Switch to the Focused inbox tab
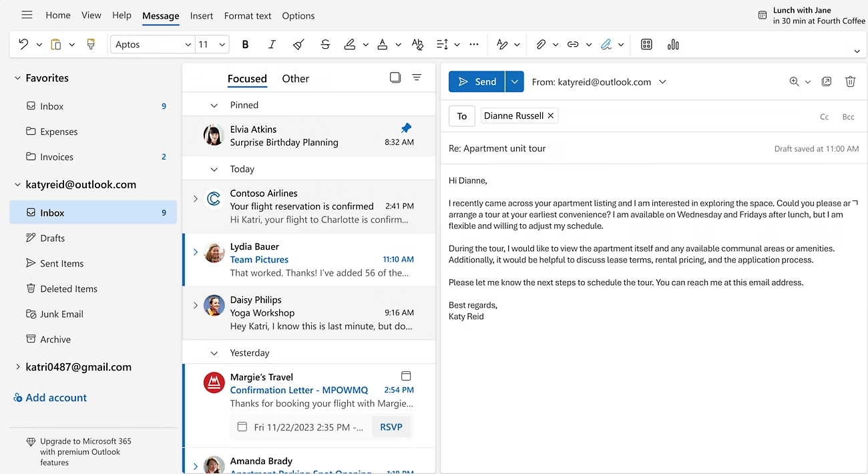The height and width of the screenshot is (474, 868). (x=247, y=78)
